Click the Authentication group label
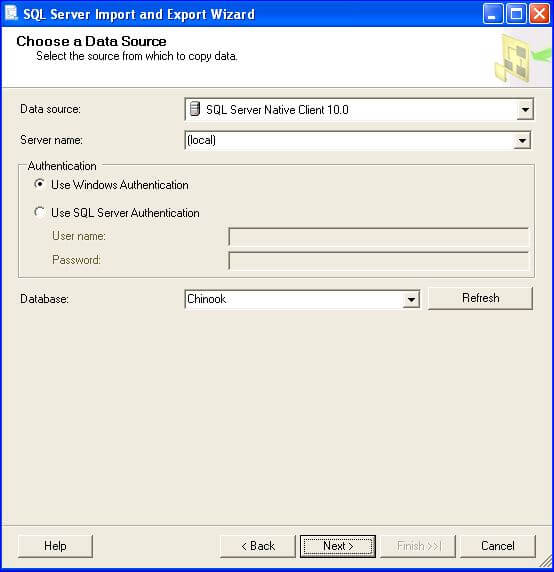Image resolution: width=554 pixels, height=572 pixels. click(x=62, y=166)
